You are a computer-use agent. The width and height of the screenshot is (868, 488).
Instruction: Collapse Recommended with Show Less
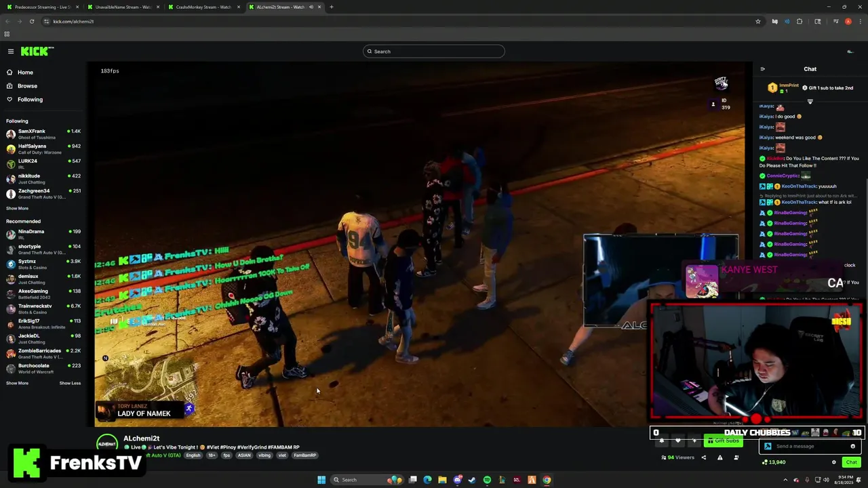click(70, 384)
